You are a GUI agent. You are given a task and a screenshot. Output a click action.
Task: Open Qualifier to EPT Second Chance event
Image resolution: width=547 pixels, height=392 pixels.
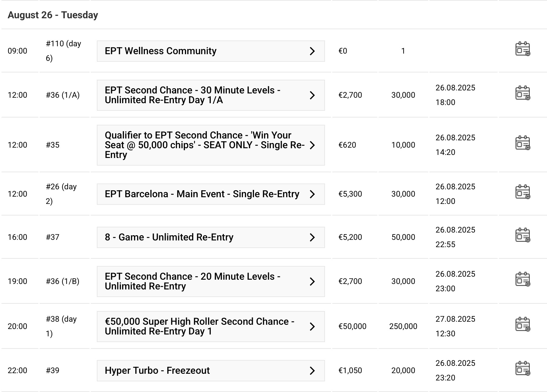coord(204,145)
